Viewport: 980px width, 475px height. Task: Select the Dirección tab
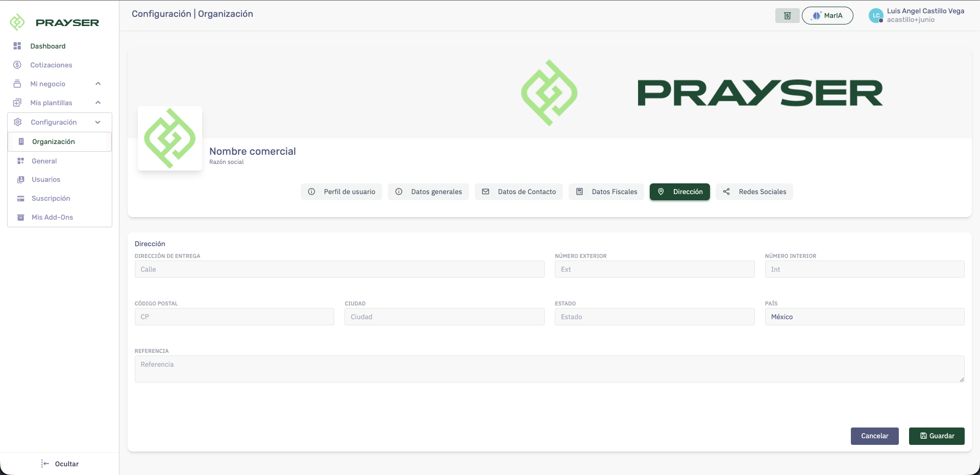click(x=680, y=192)
